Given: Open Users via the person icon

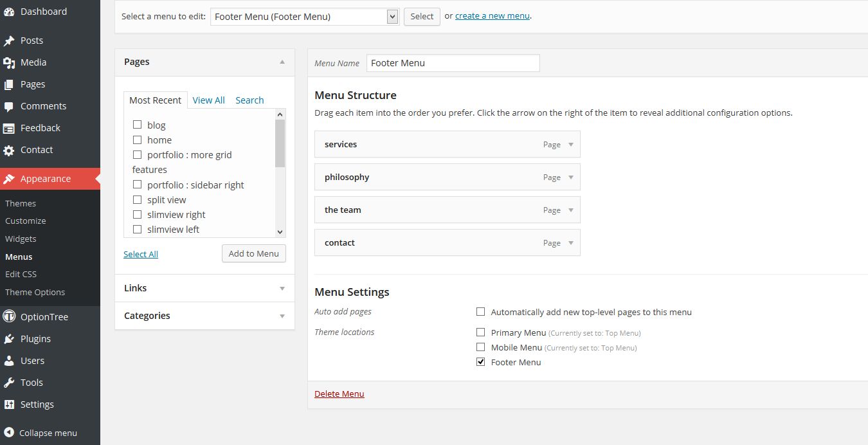Looking at the screenshot, I should coord(9,361).
